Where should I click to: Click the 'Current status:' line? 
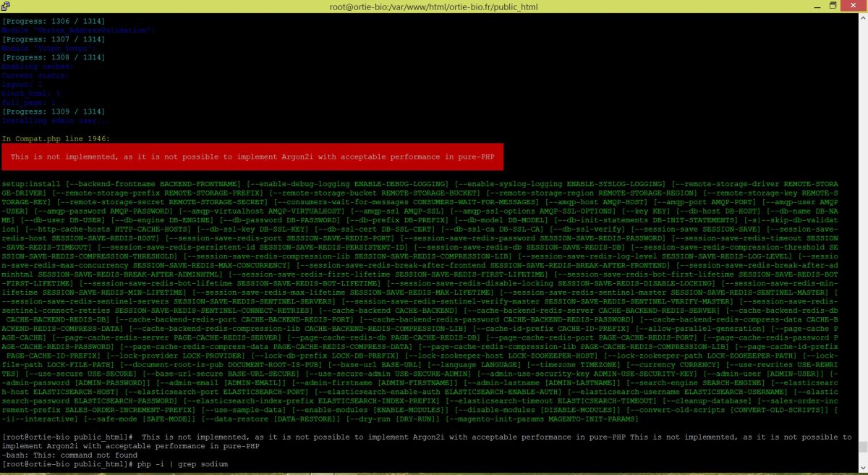[35, 75]
